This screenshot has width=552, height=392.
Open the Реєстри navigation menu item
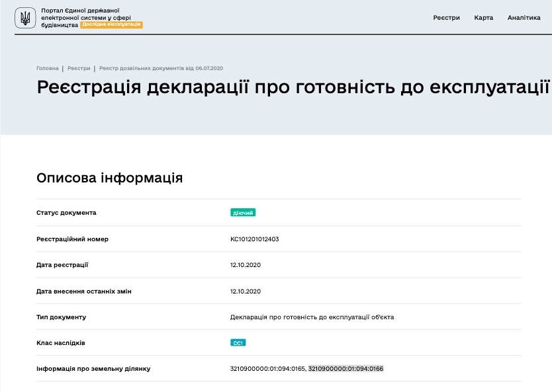(x=446, y=18)
